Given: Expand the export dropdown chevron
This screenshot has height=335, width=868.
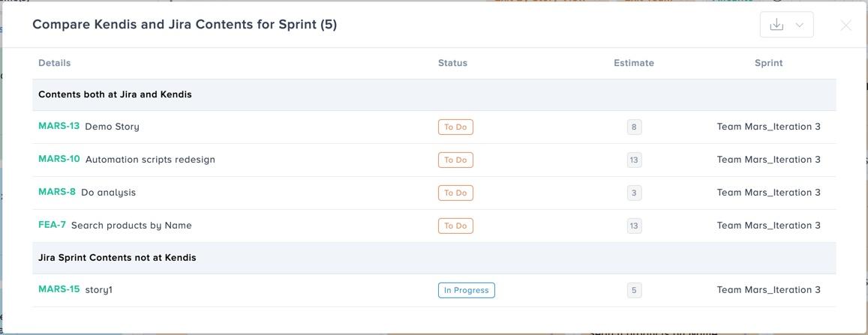Looking at the screenshot, I should (799, 25).
